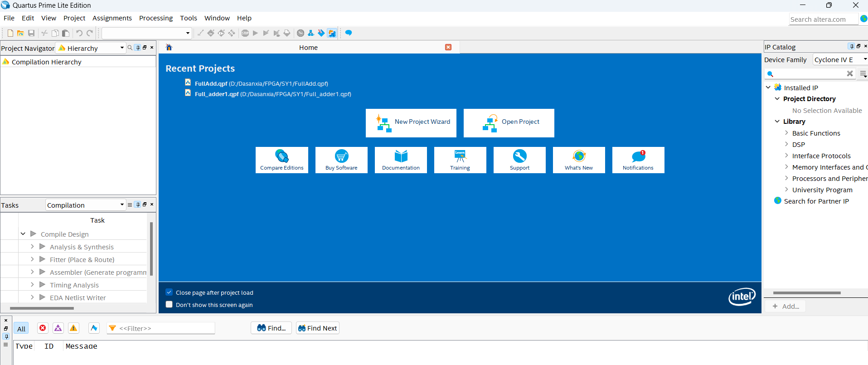868x365 pixels.
Task: Filter messages by error icon
Action: 43,328
